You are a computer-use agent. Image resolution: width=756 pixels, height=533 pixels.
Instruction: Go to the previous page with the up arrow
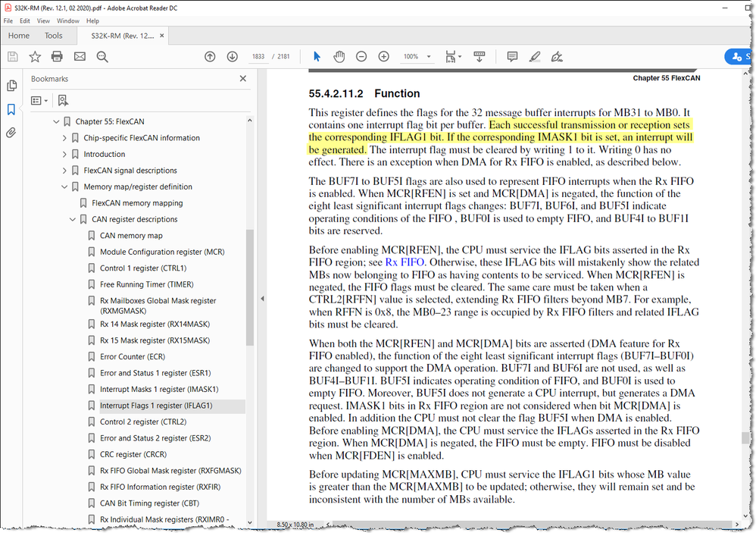point(210,56)
